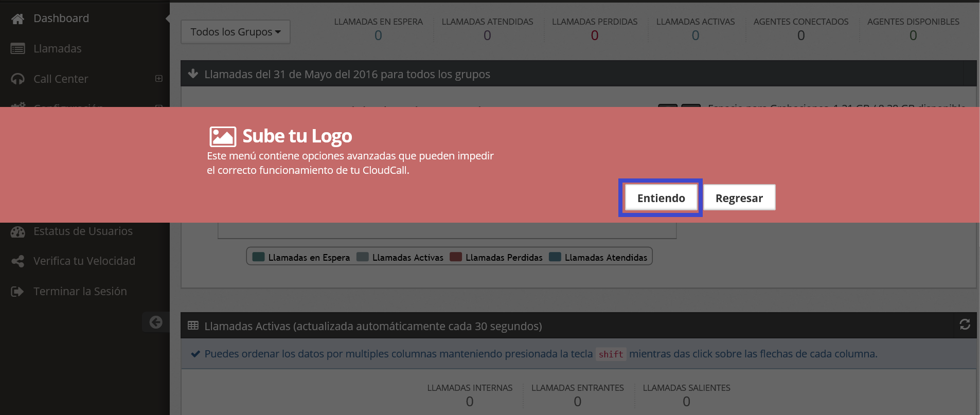Viewport: 980px width, 415px height.
Task: Click the Terminar la Sesión logout icon
Action: pos(17,292)
